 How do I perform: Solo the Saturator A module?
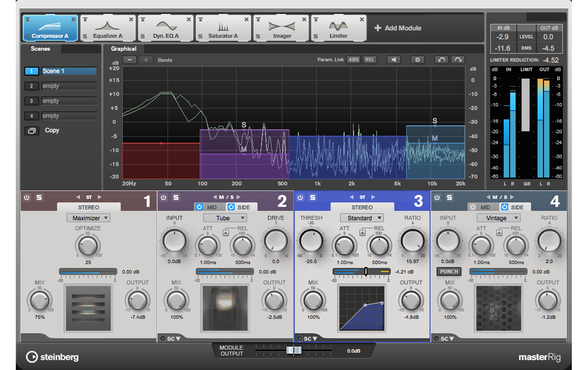200,36
